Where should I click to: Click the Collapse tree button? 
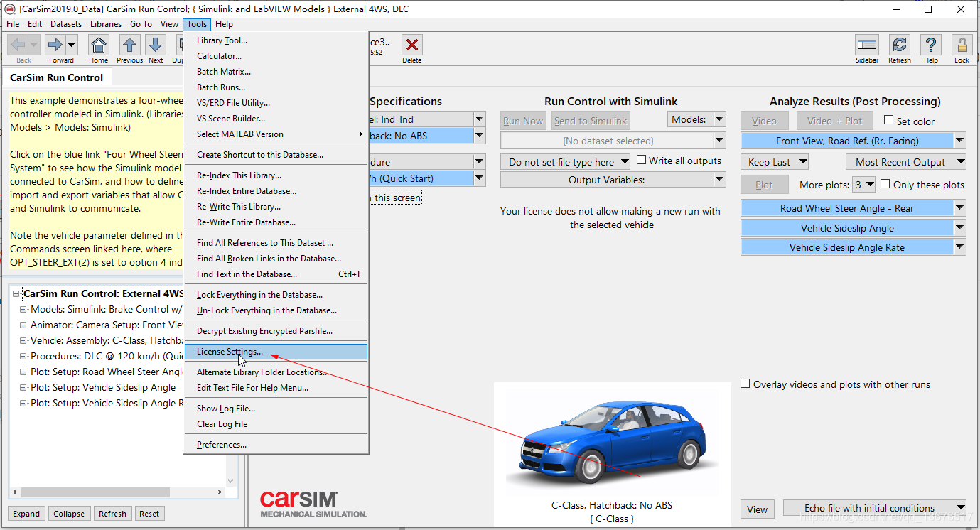click(69, 514)
